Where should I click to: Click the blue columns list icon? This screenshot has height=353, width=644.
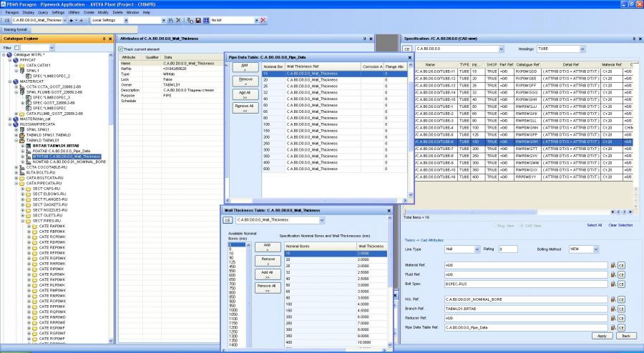click(206, 20)
